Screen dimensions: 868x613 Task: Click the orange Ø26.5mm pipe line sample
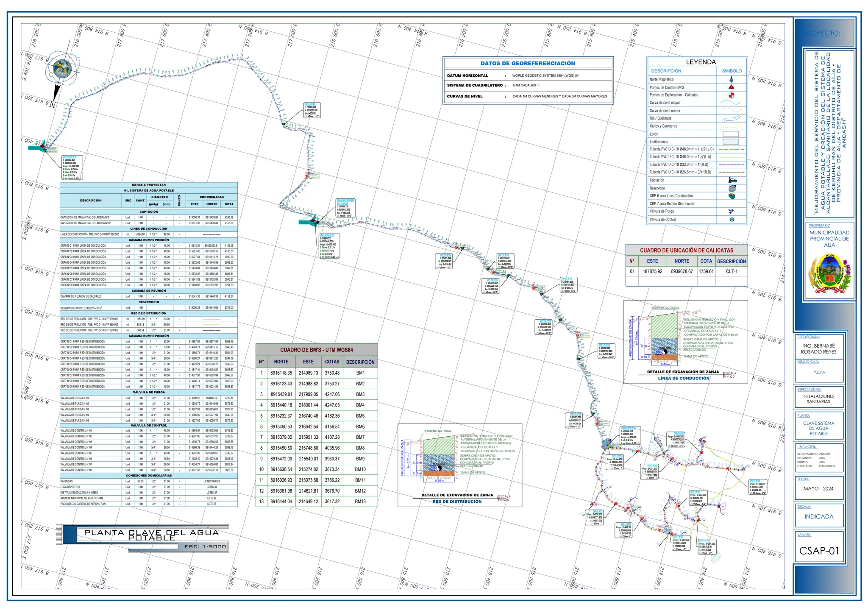pos(732,173)
